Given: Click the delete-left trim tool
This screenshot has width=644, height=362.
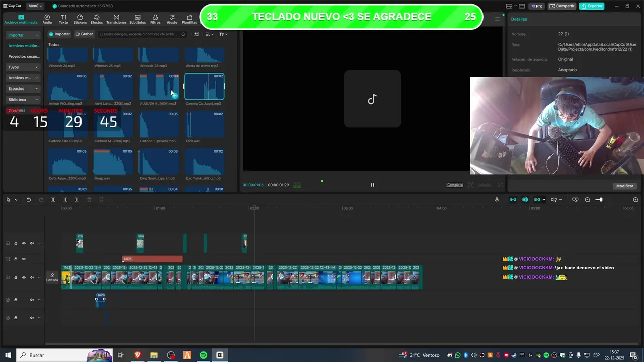Looking at the screenshot, I should [x=65, y=200].
